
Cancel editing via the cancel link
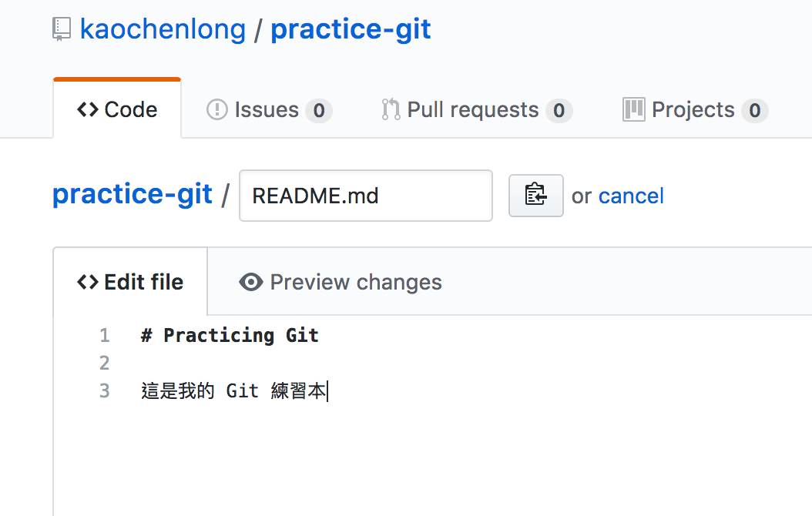631,196
